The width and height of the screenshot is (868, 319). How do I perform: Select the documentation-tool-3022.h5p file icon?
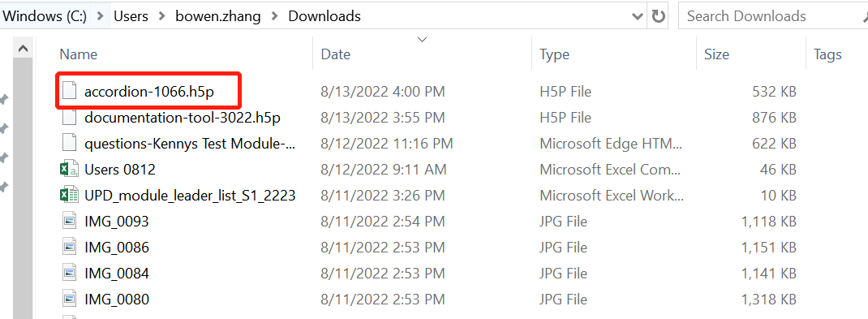click(69, 118)
